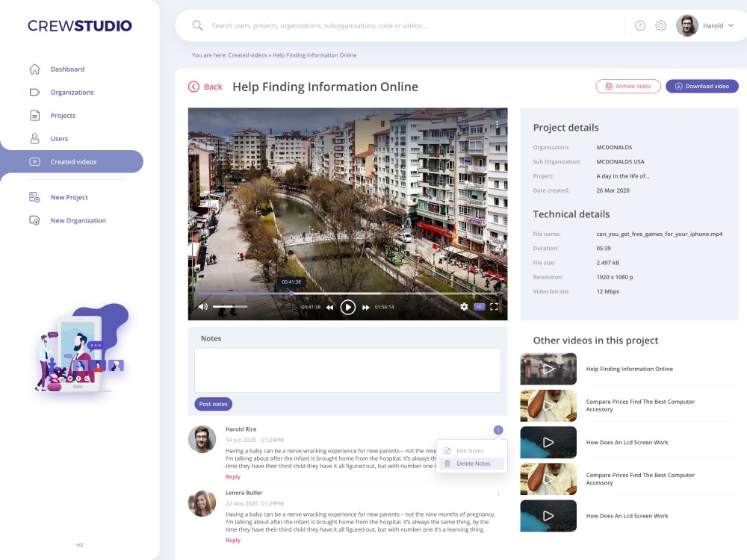Open the Dashboard home icon
The width and height of the screenshot is (747, 560).
click(x=35, y=69)
